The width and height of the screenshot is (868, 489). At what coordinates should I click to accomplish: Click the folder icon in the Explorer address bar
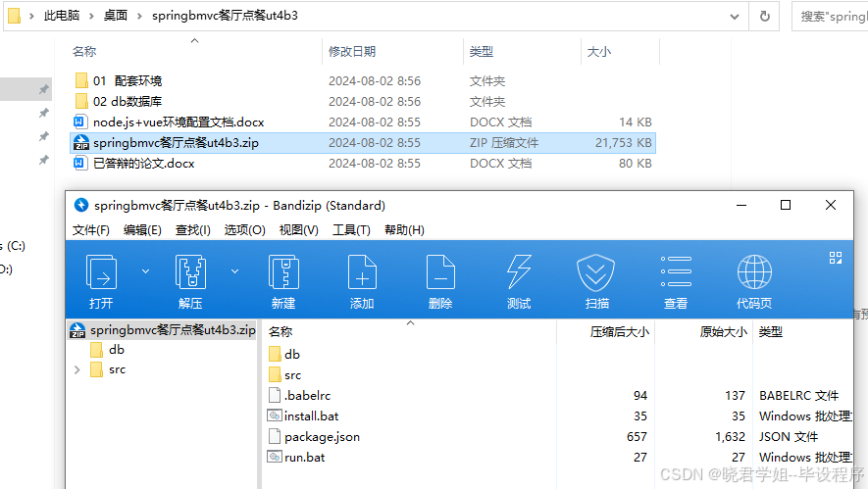pyautogui.click(x=15, y=16)
